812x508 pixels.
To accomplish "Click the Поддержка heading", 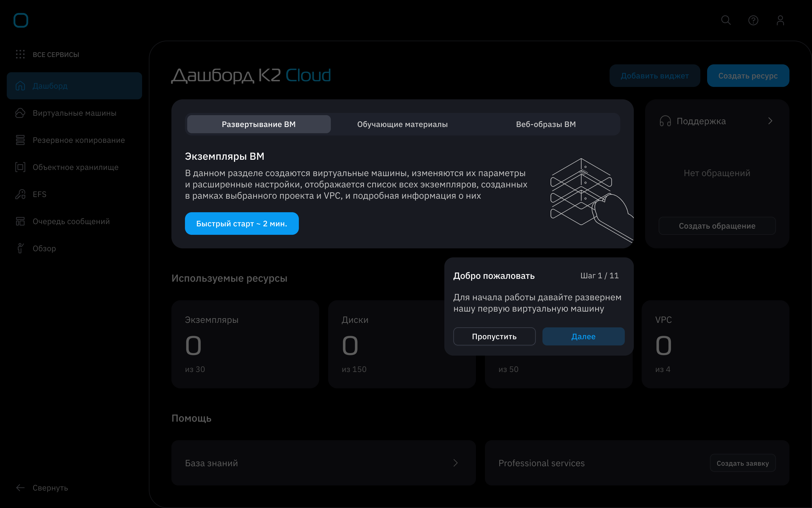I will coord(701,121).
